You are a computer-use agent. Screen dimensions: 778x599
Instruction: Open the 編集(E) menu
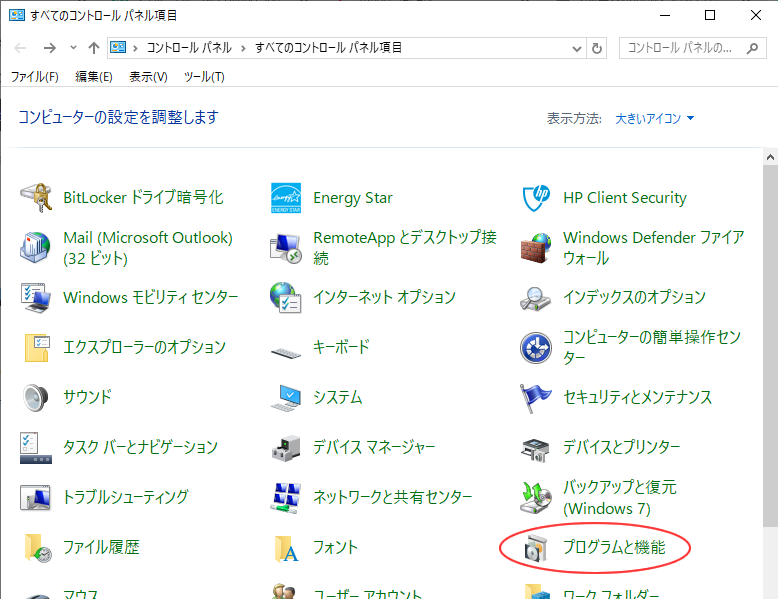(x=94, y=77)
